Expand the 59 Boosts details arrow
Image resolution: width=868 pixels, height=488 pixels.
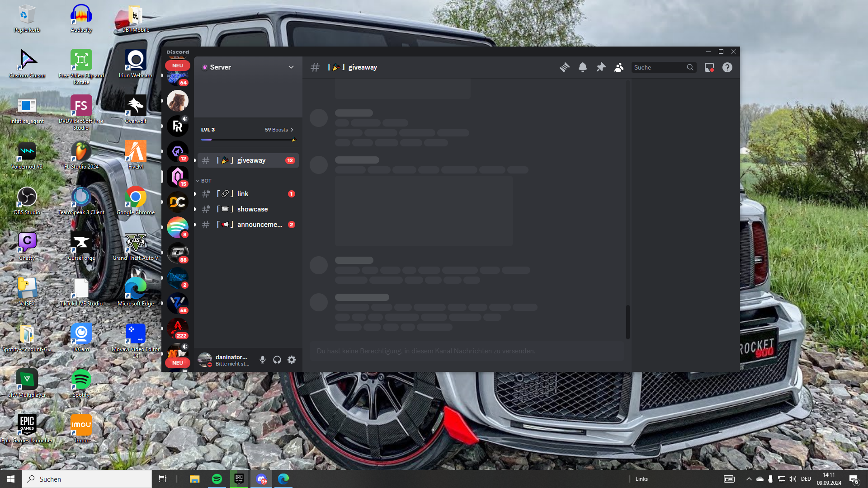[292, 130]
